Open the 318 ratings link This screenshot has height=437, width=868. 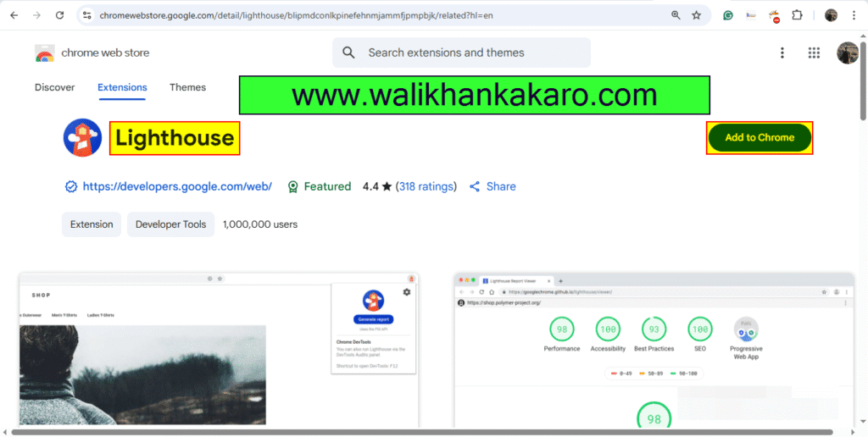pos(426,186)
